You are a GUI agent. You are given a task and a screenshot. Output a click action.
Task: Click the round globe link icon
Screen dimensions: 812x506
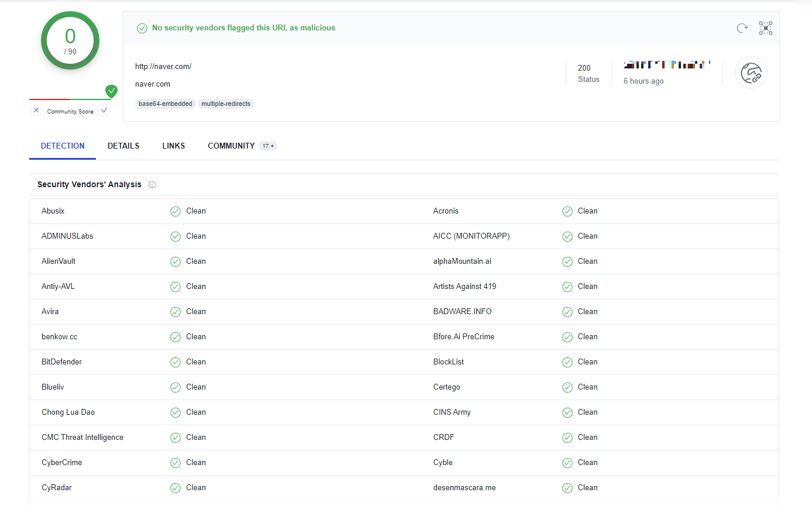tap(751, 73)
